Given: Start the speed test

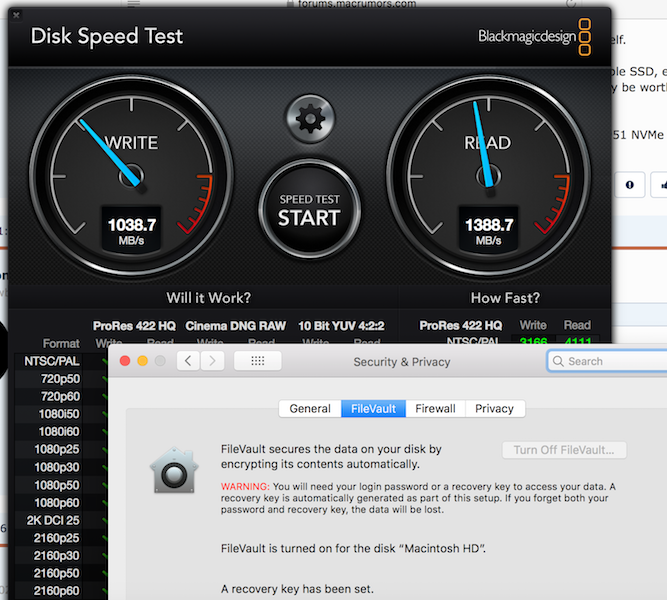Looking at the screenshot, I should point(310,210).
